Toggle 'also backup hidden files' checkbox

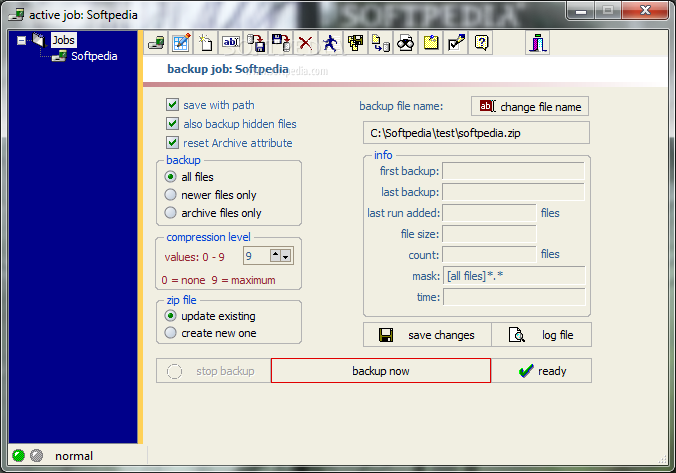tap(172, 124)
